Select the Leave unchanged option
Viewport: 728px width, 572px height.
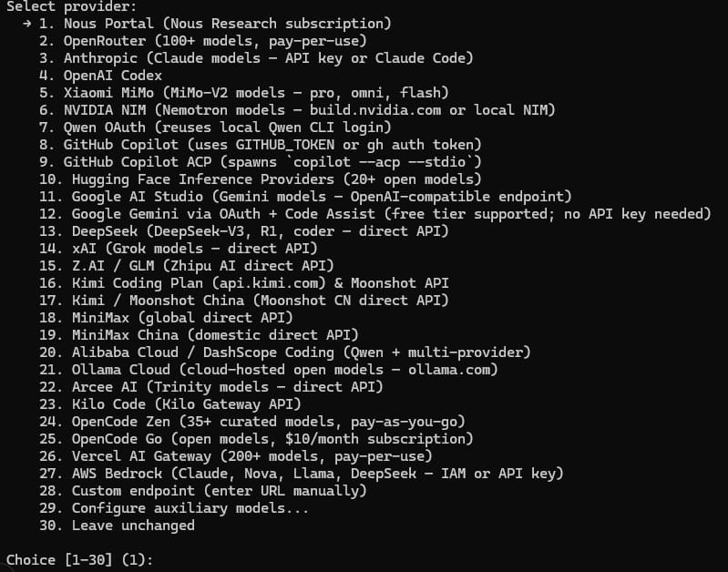[117, 526]
